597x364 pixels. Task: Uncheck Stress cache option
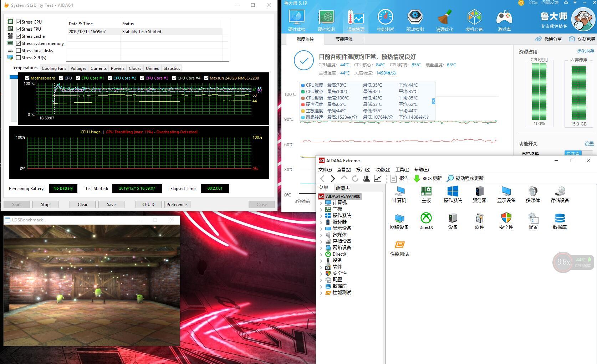(x=19, y=36)
